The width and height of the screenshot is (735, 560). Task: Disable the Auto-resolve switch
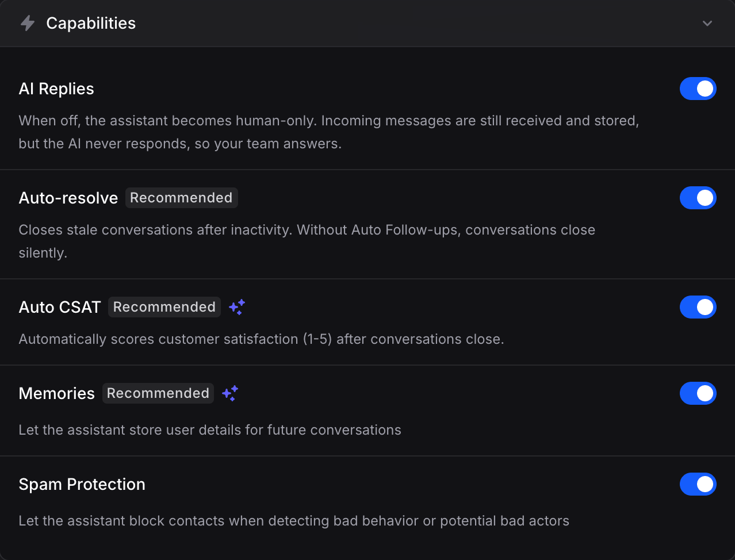[x=698, y=198]
